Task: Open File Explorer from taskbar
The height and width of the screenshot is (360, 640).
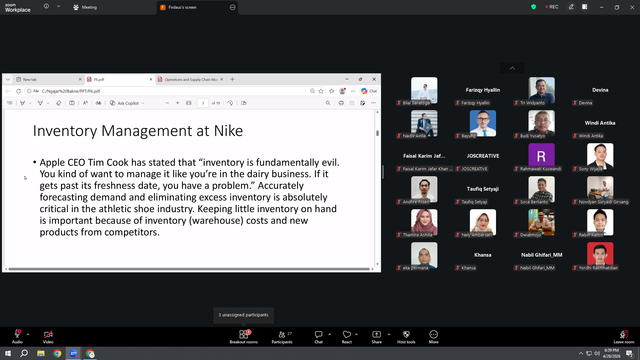Action: click(41, 353)
